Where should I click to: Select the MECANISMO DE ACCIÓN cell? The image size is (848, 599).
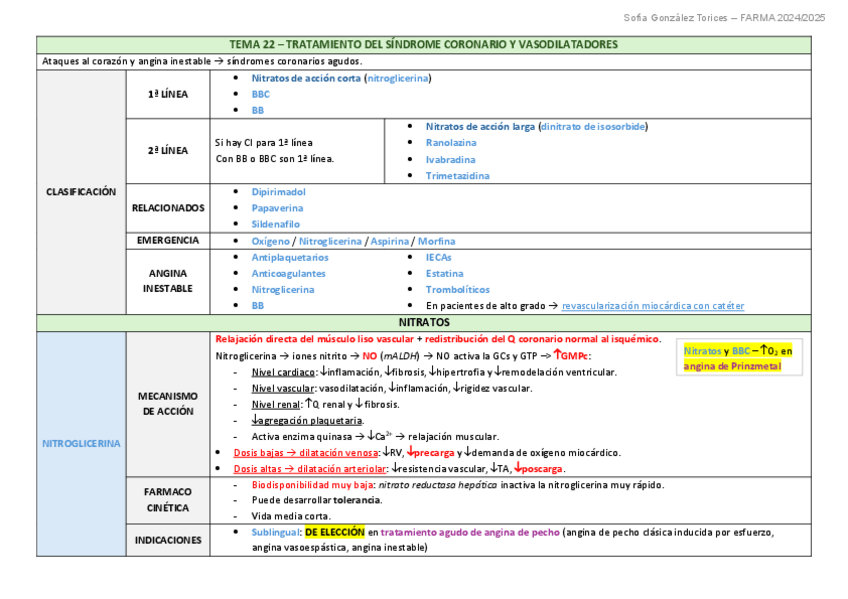point(168,403)
